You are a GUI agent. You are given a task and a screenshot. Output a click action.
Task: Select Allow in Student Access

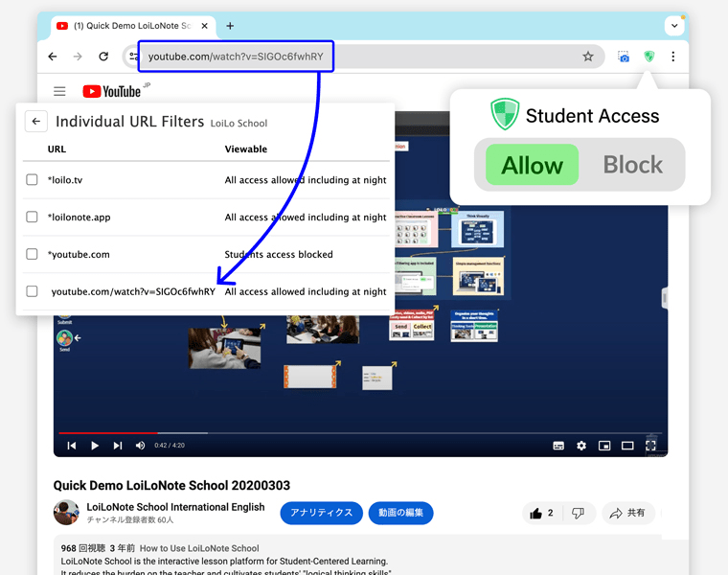pyautogui.click(x=532, y=165)
